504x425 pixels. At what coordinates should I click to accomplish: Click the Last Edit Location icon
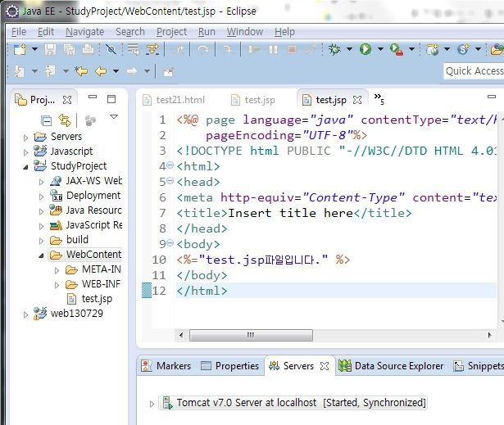[x=81, y=71]
